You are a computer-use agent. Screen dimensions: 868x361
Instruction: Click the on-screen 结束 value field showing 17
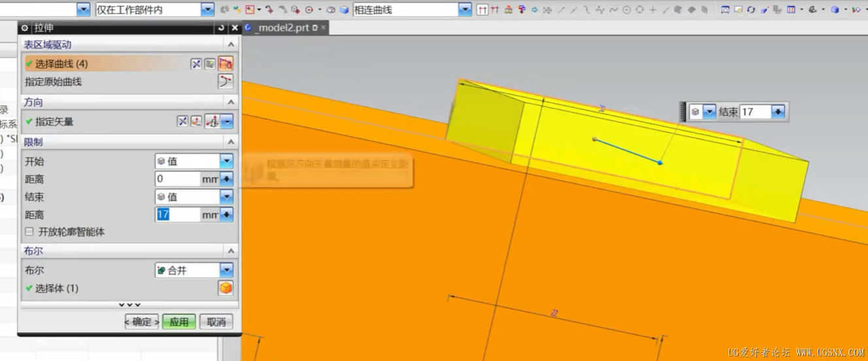click(755, 112)
